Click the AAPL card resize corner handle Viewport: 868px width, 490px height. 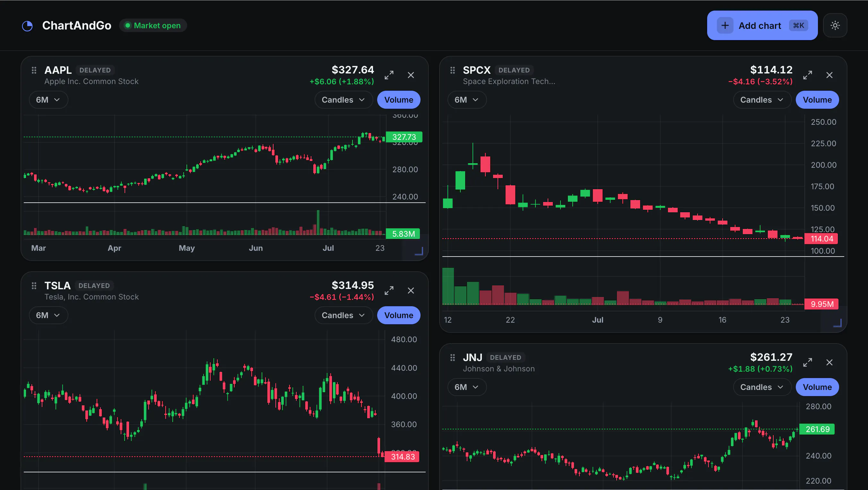419,251
